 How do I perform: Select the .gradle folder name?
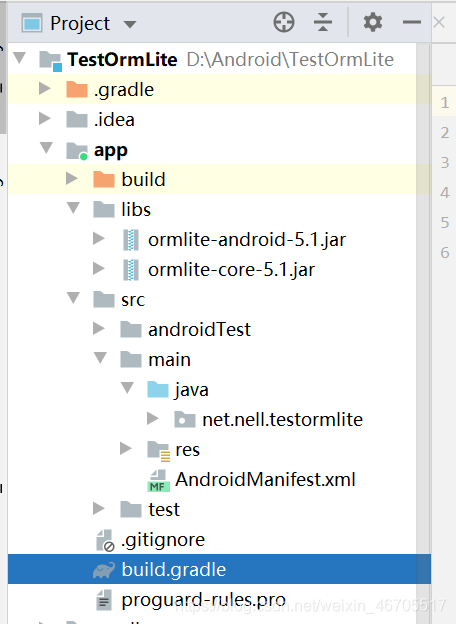[124, 90]
